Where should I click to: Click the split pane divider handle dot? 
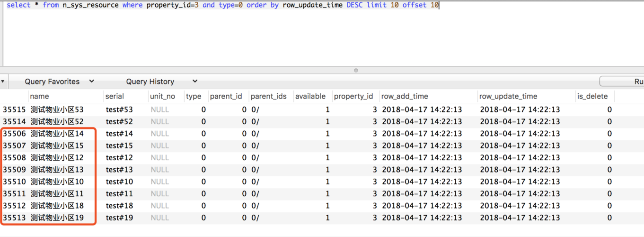pyautogui.click(x=356, y=70)
